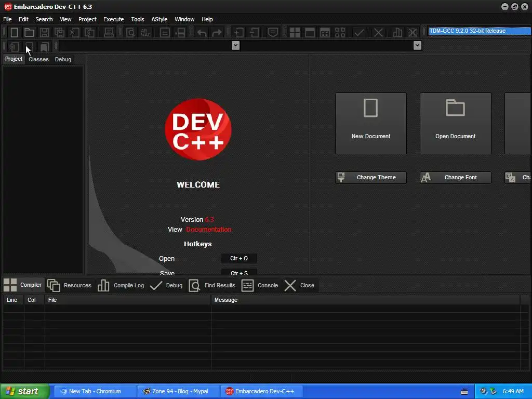The width and height of the screenshot is (532, 399).
Task: Click the Compile and Run toolbar icon
Action: (325, 33)
